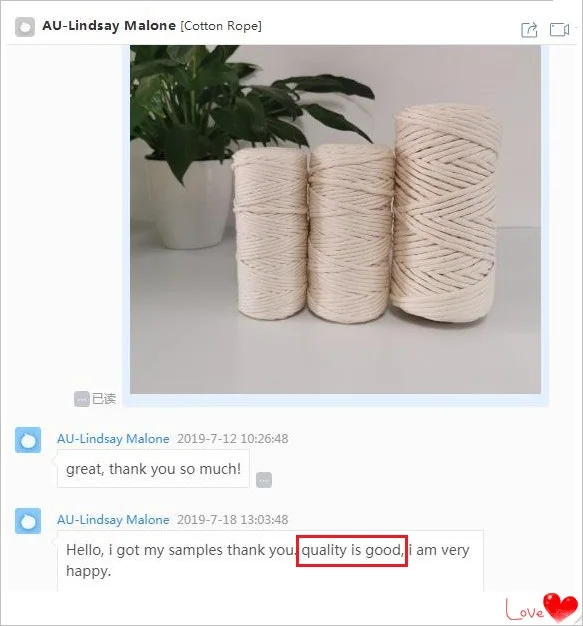The width and height of the screenshot is (583, 626).
Task: Click the avatar beside the 2019-7-12 message
Action: click(28, 440)
